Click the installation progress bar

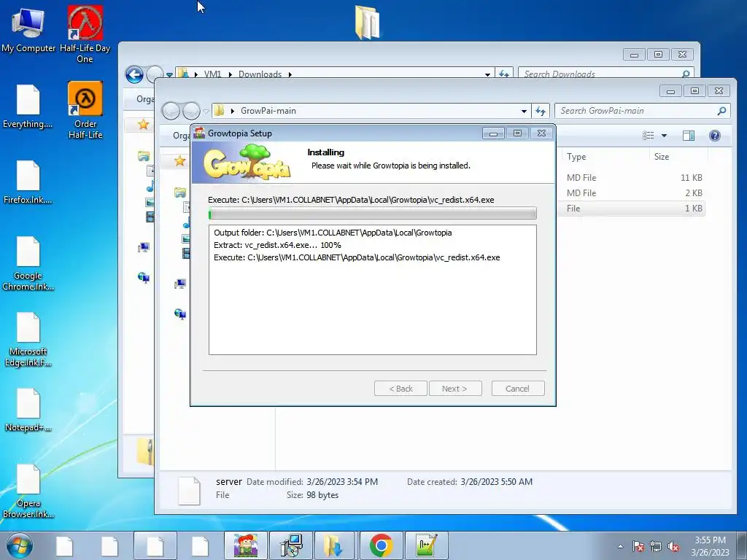pyautogui.click(x=373, y=214)
